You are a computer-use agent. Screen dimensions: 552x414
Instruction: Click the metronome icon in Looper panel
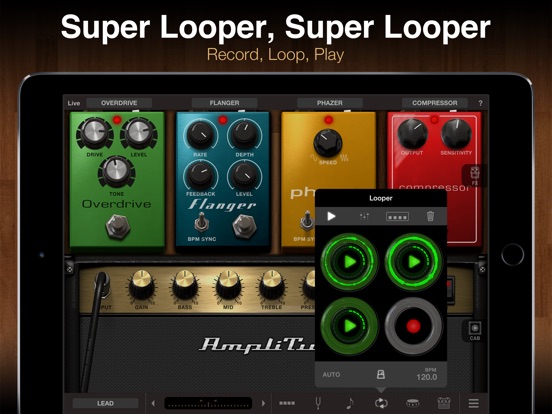tap(381, 375)
